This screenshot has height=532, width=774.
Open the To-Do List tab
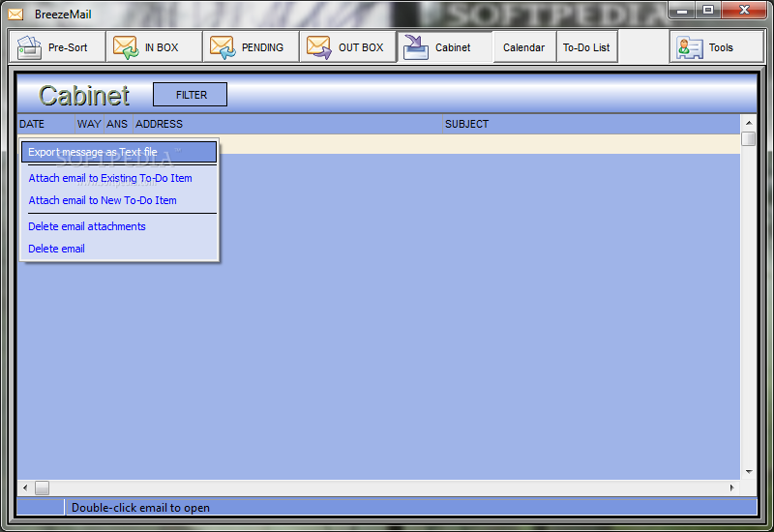586,47
